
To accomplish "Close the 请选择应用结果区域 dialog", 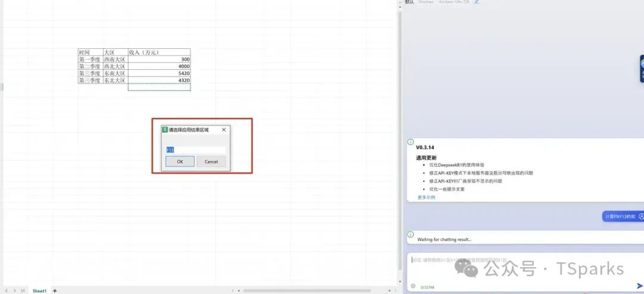I will click(224, 130).
